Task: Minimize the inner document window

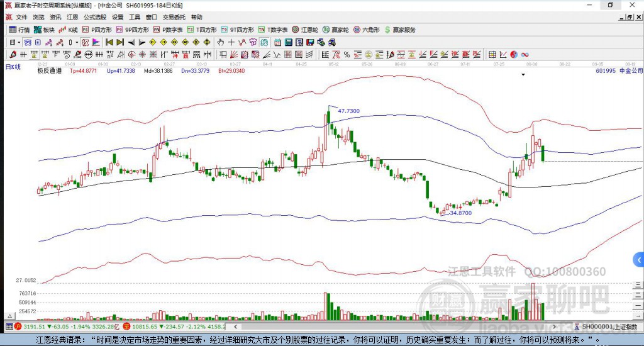Action: point(622,17)
